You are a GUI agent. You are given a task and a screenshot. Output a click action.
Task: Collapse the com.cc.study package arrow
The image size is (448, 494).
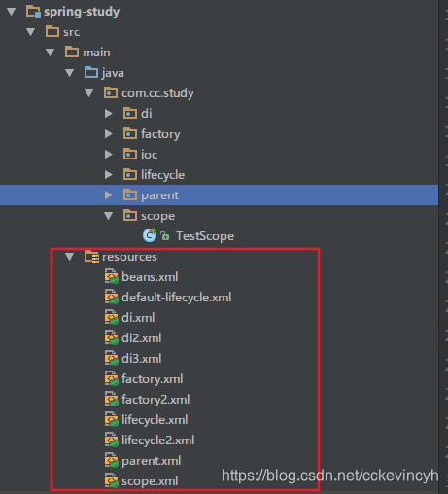tap(89, 93)
